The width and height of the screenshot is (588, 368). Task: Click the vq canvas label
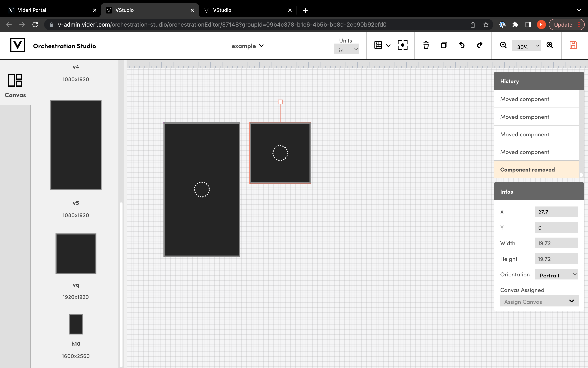click(76, 285)
